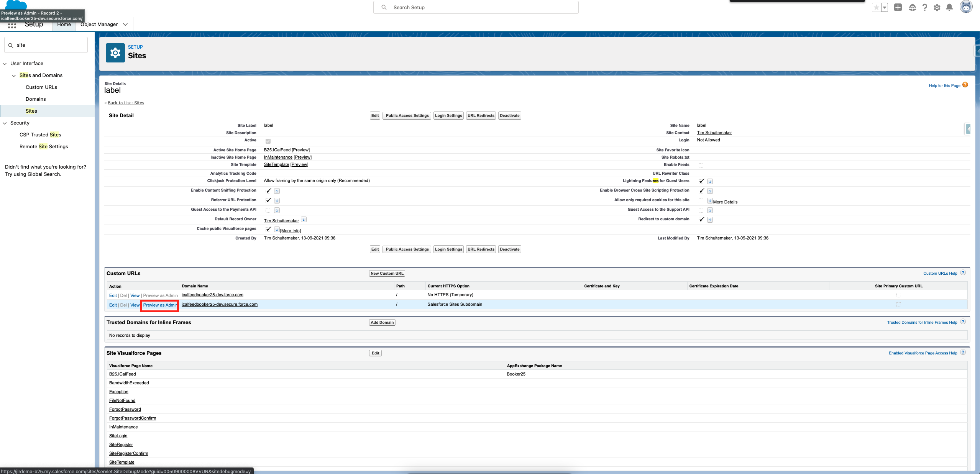
Task: Switch to the Home tab
Action: 64,24
